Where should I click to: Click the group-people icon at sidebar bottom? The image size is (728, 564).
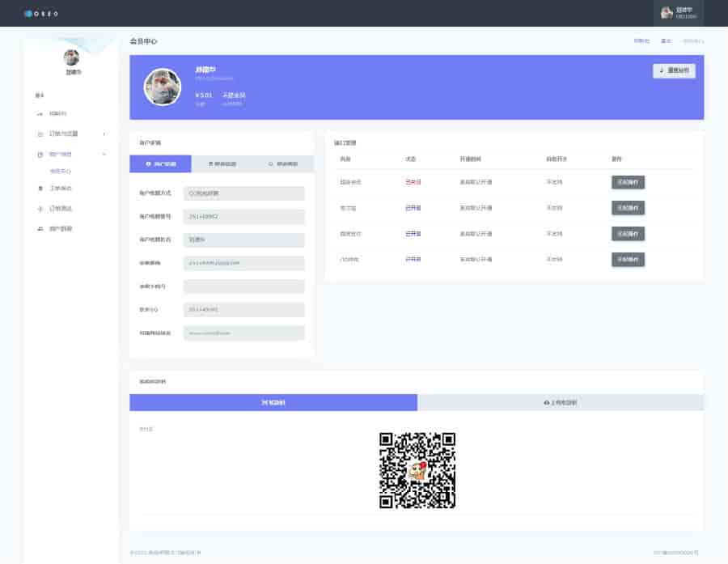click(40, 229)
